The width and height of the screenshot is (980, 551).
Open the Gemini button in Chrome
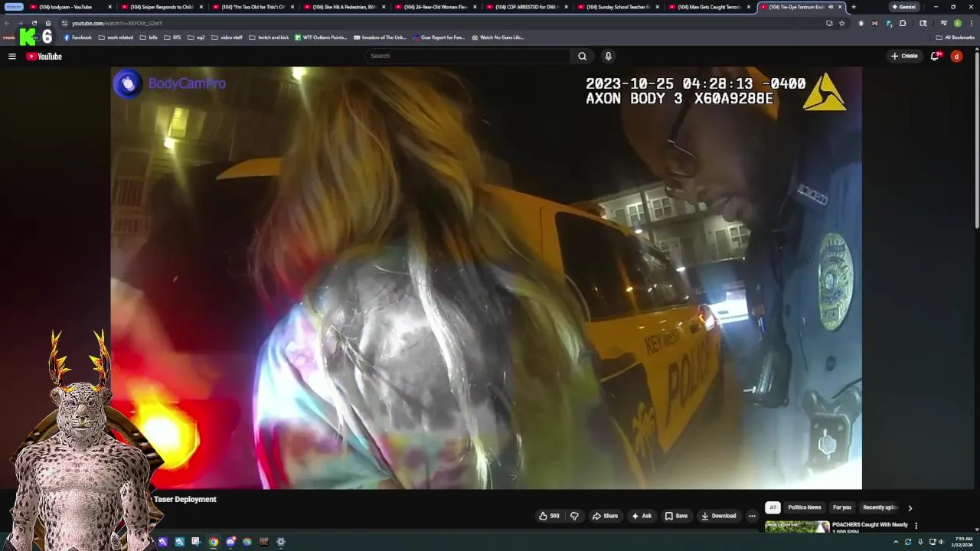[x=904, y=7]
